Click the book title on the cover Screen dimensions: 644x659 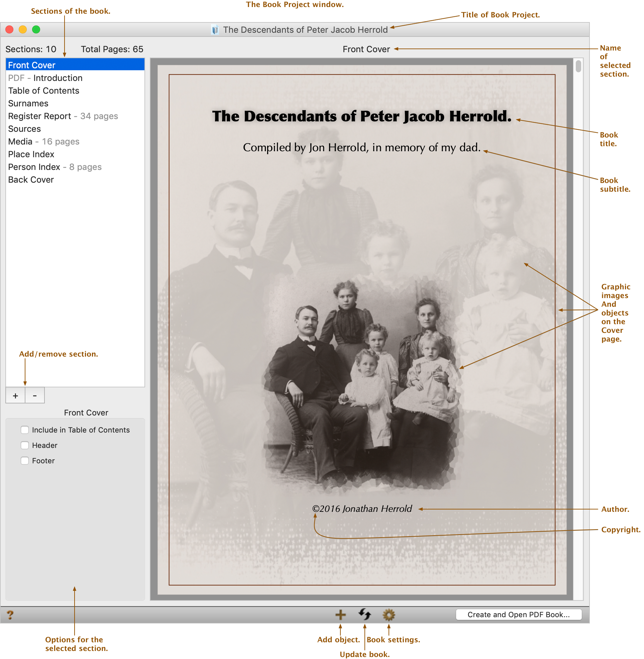(x=361, y=116)
